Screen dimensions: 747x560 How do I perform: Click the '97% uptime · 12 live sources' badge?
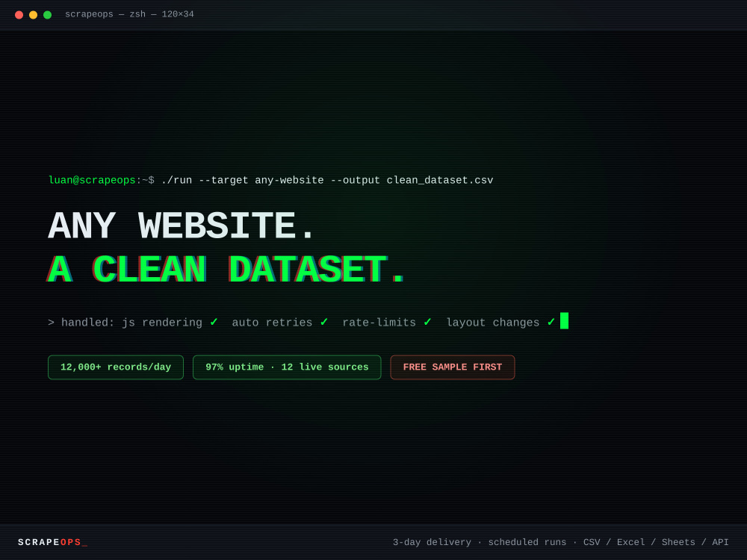[x=287, y=367]
